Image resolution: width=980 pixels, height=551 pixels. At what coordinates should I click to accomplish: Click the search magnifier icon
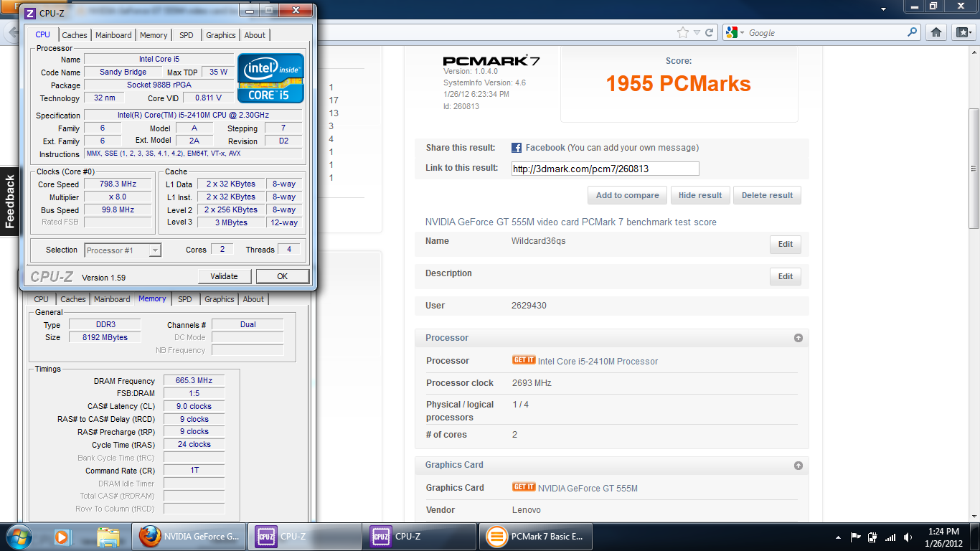coord(913,32)
